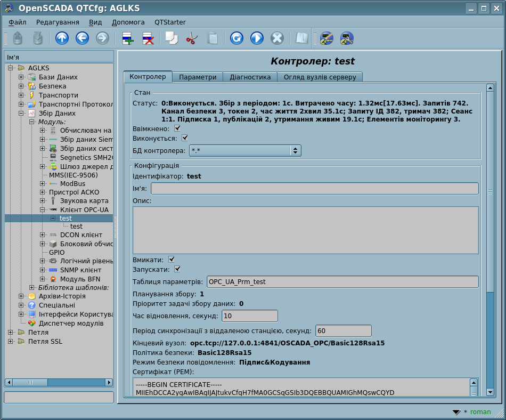Click the Диспетчер модулів icon
This screenshot has height=420, width=506.
pos(31,323)
